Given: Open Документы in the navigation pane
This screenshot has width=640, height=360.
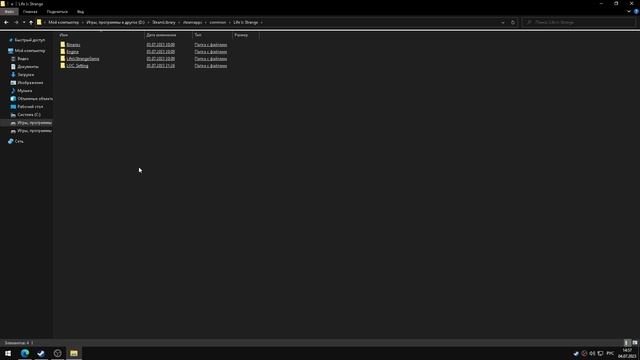Looking at the screenshot, I should (x=28, y=67).
